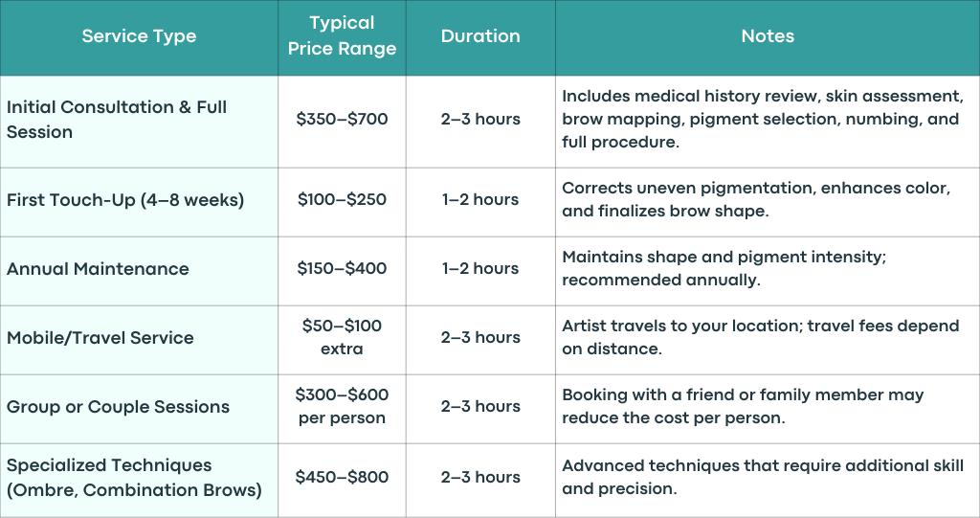Select note about correcting uneven pigmentation
This screenshot has height=518, width=980.
coord(756,199)
